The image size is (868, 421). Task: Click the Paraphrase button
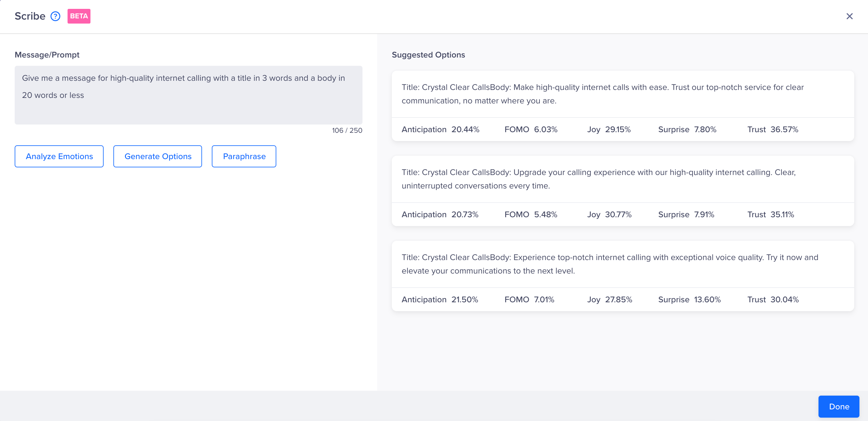pyautogui.click(x=244, y=156)
